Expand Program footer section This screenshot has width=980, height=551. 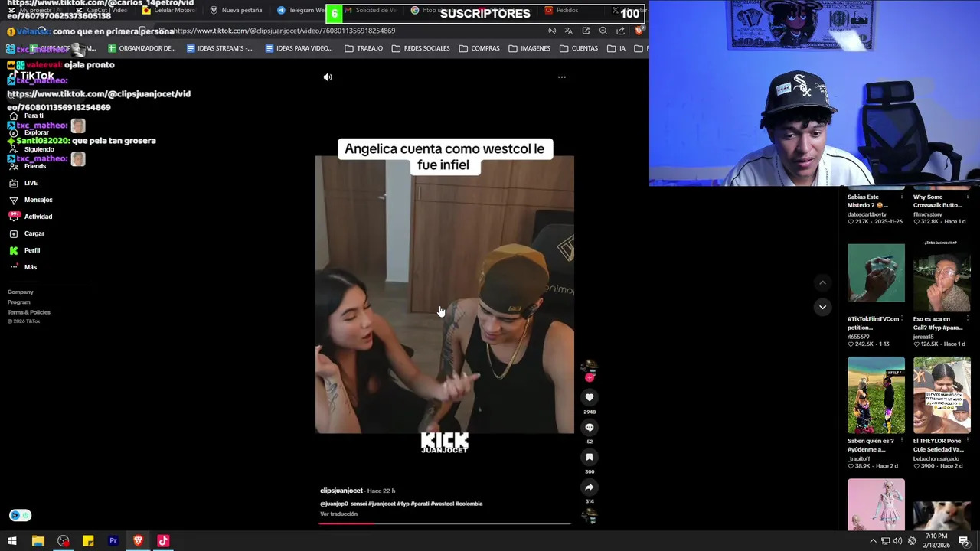coord(19,302)
